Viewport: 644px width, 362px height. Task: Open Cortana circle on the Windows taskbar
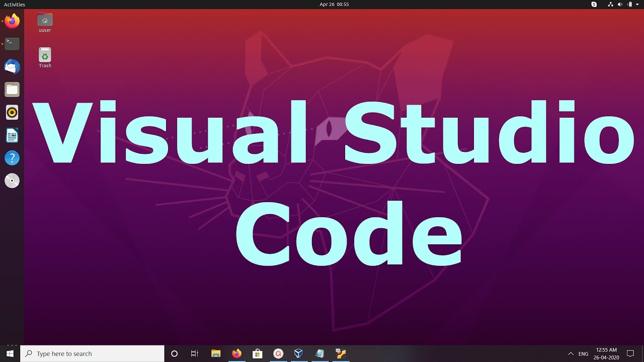pos(175,353)
